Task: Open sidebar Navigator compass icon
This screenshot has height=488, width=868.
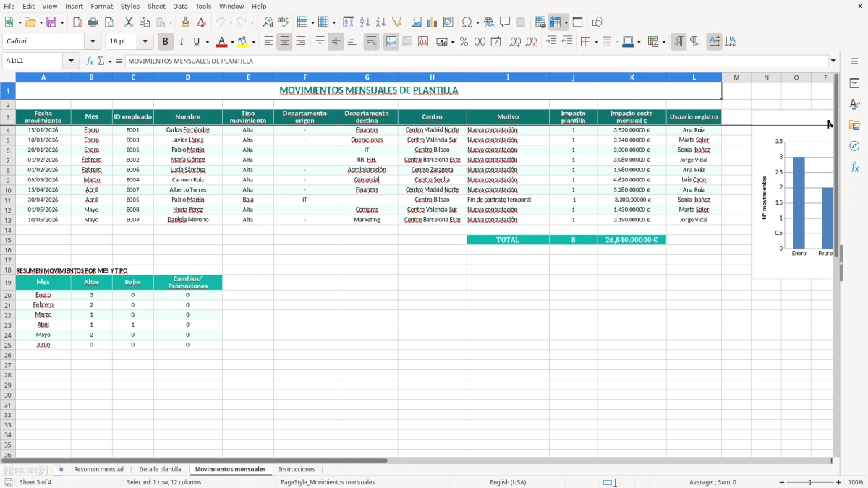Action: [854, 146]
